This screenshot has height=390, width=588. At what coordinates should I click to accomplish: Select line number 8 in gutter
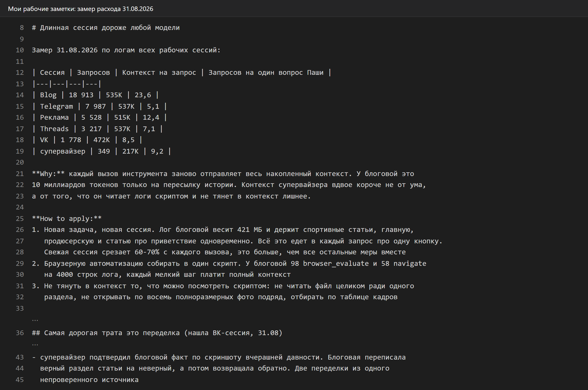pos(22,28)
